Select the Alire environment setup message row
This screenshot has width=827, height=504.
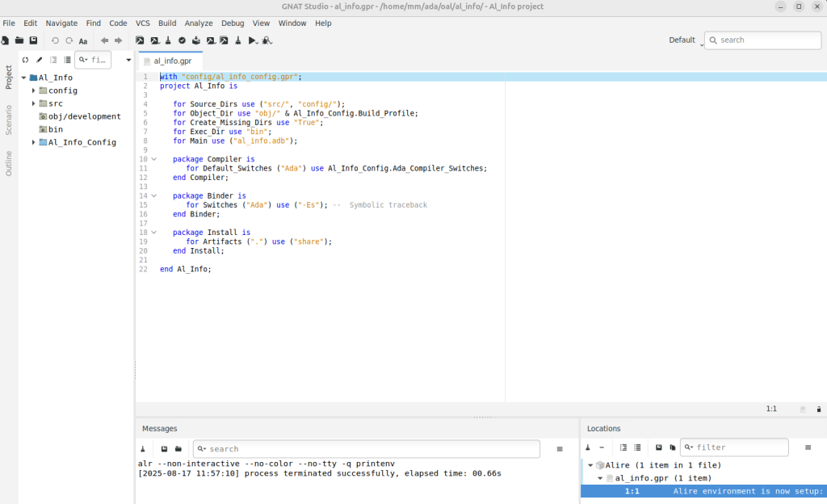point(703,491)
